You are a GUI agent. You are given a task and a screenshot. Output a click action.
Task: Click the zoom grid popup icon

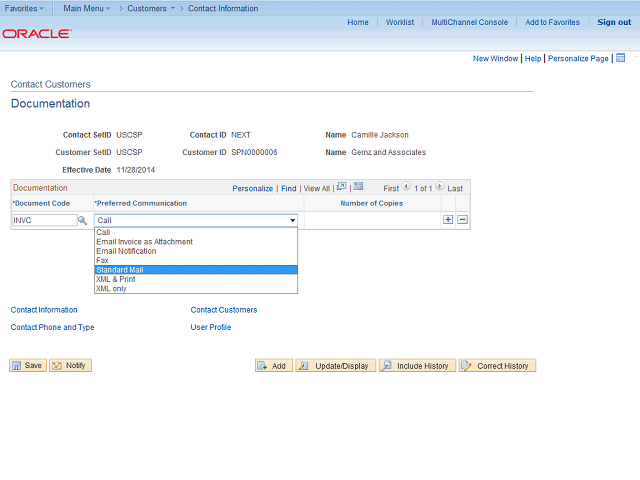click(341, 187)
